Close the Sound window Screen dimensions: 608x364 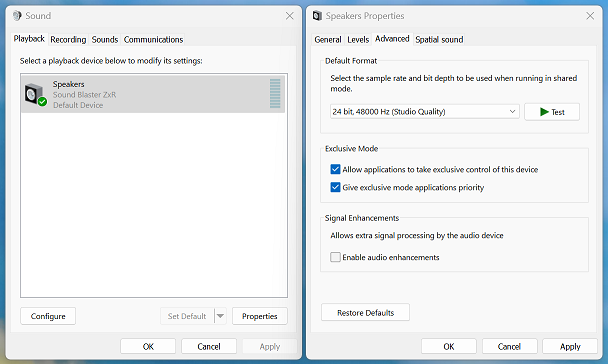[x=290, y=16]
